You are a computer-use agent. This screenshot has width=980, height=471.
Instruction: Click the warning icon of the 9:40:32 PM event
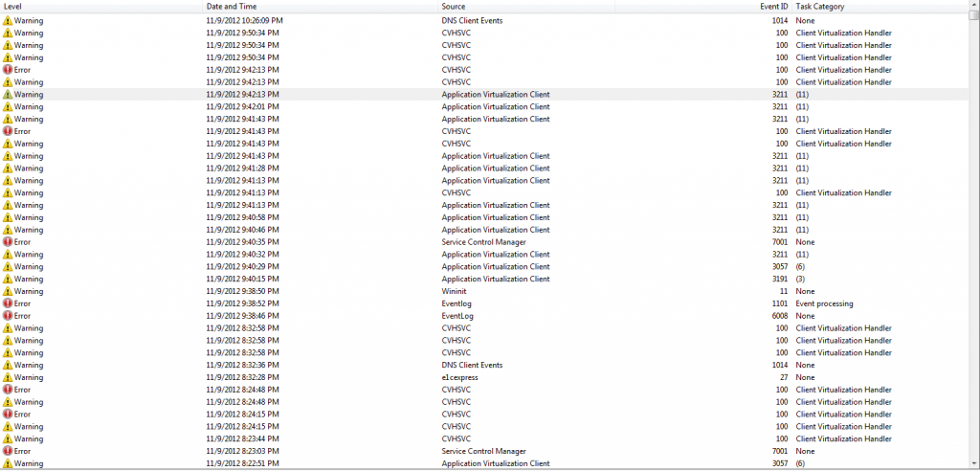pyautogui.click(x=8, y=255)
